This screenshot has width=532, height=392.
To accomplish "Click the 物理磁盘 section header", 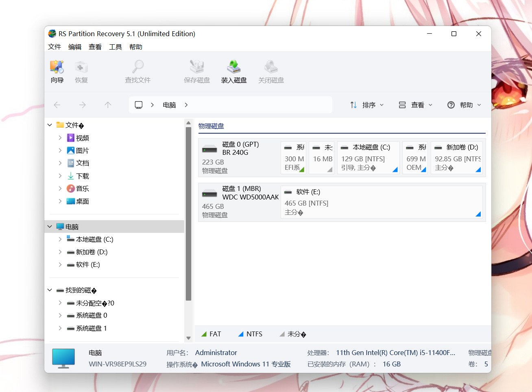I will pyautogui.click(x=211, y=126).
